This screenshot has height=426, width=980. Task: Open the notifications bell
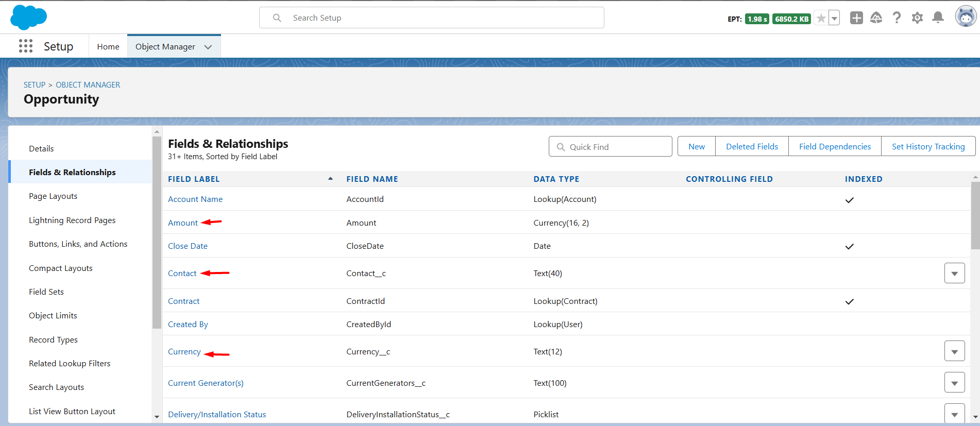pos(938,18)
